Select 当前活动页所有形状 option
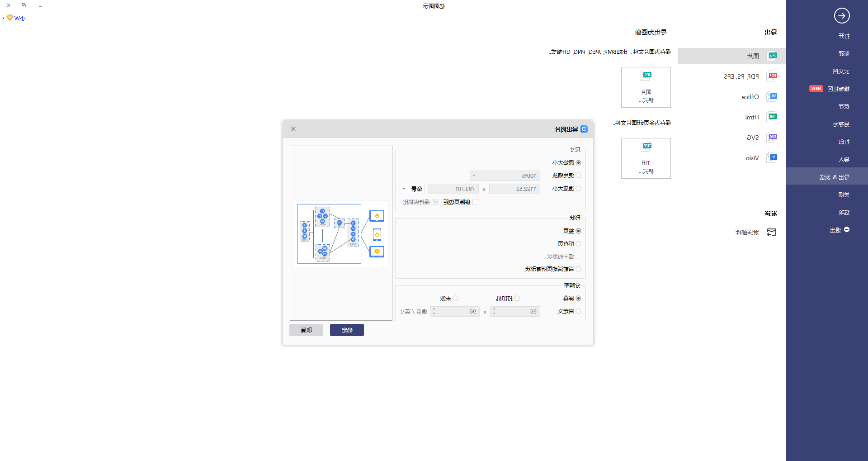 pos(578,269)
